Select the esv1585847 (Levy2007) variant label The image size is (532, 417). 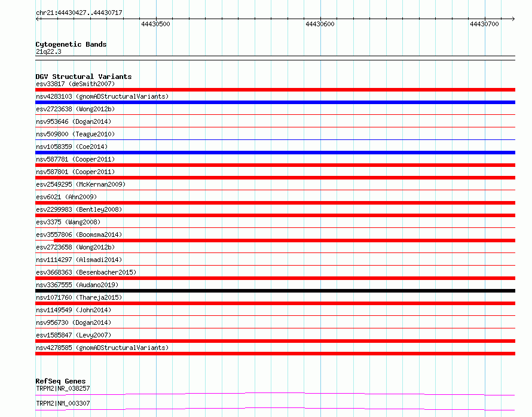click(x=74, y=335)
